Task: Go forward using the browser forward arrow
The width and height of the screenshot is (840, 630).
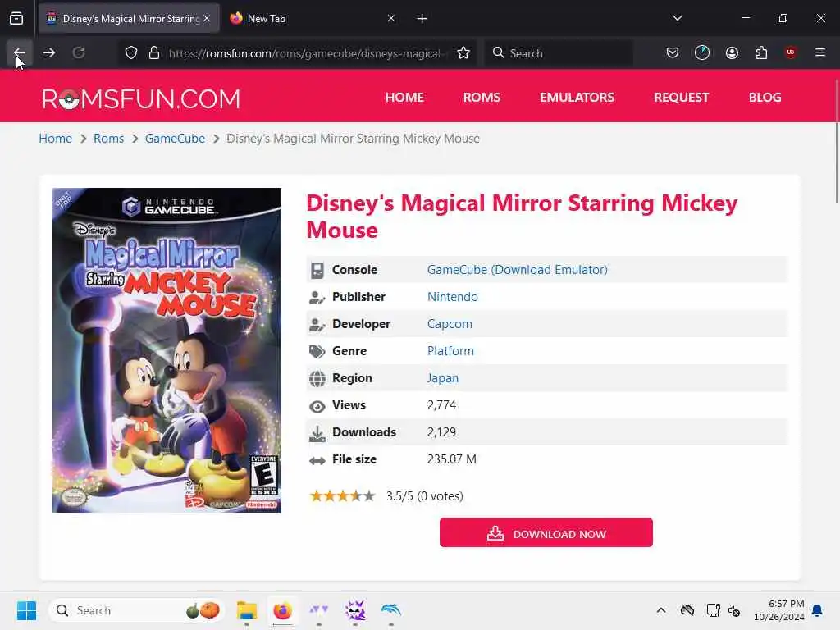Action: coord(48,52)
